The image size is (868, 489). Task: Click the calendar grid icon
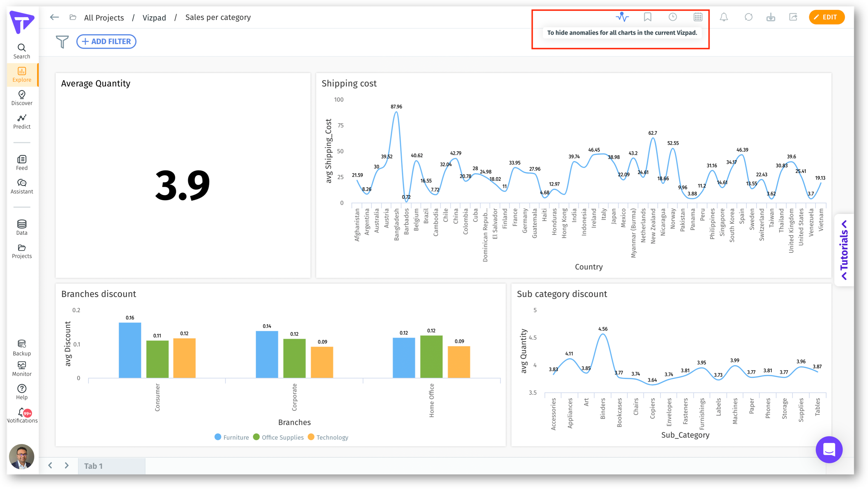[698, 17]
